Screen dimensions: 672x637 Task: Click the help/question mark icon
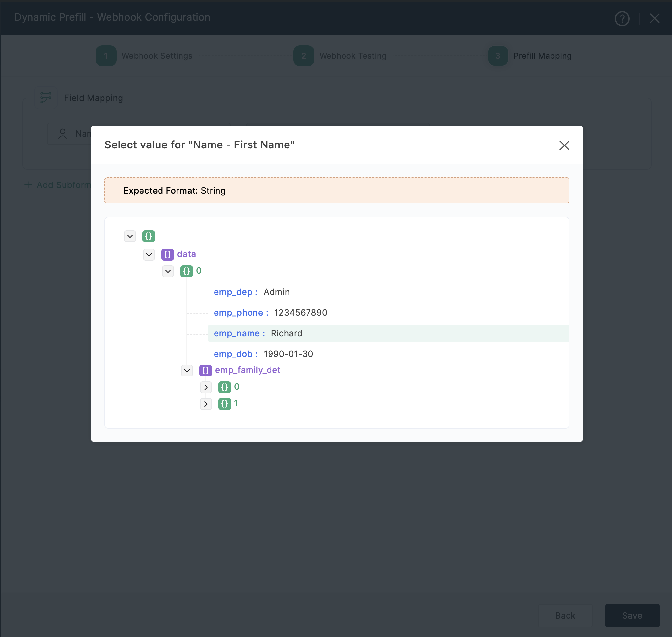[x=622, y=18]
